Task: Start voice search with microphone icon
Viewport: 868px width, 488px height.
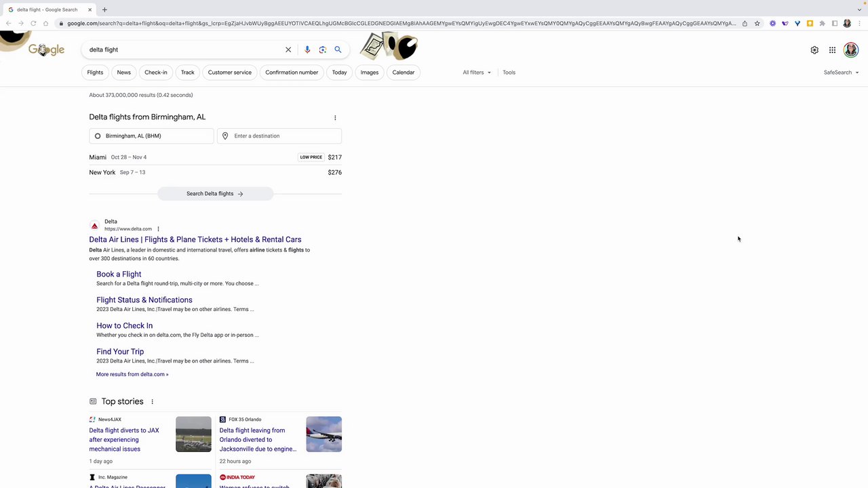Action: pyautogui.click(x=307, y=49)
